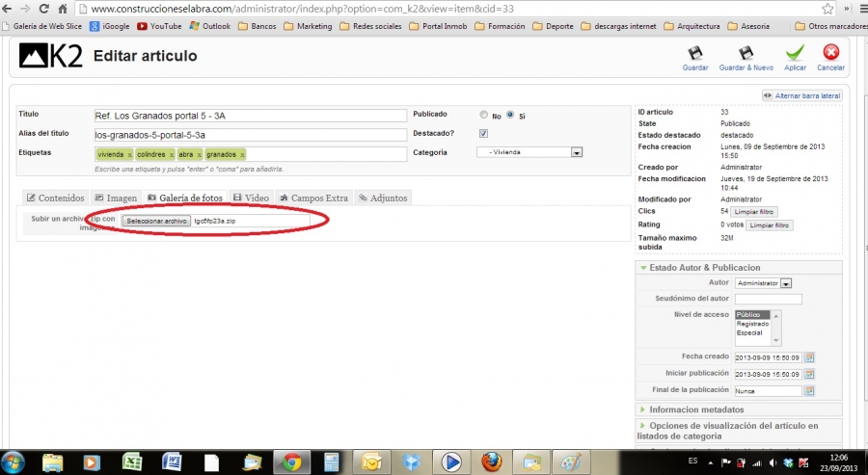868x475 pixels.
Task: Open Word from the taskbar
Action: (x=172, y=462)
